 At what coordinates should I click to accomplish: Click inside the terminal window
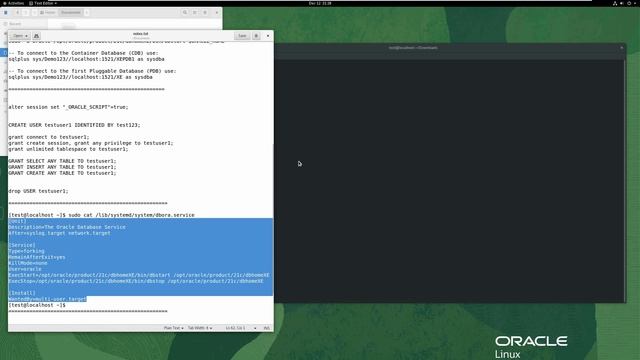pos(449,180)
